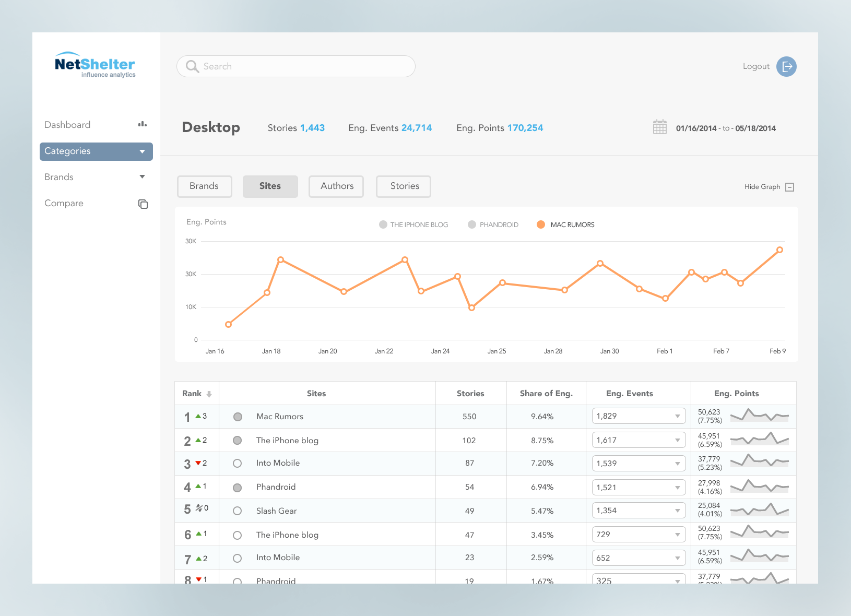Sort by the Rank arrow icon

209,394
